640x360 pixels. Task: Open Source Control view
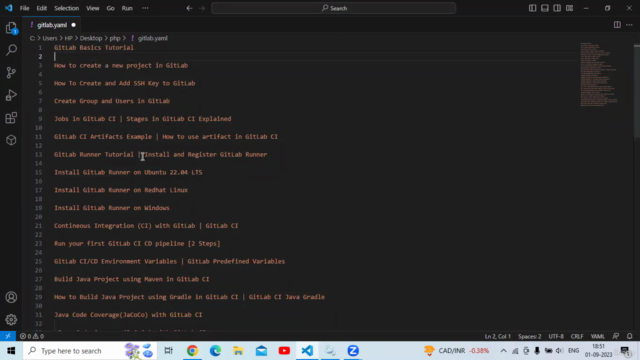[x=11, y=73]
